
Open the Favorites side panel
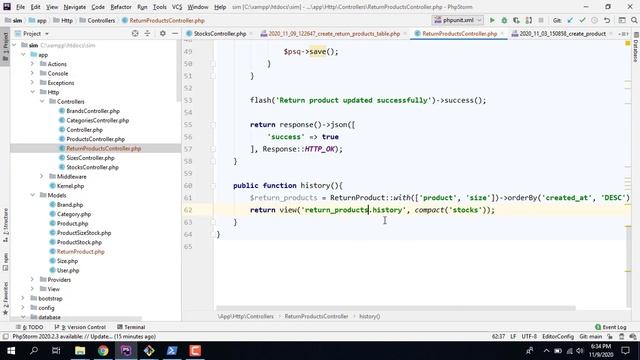(x=5, y=298)
